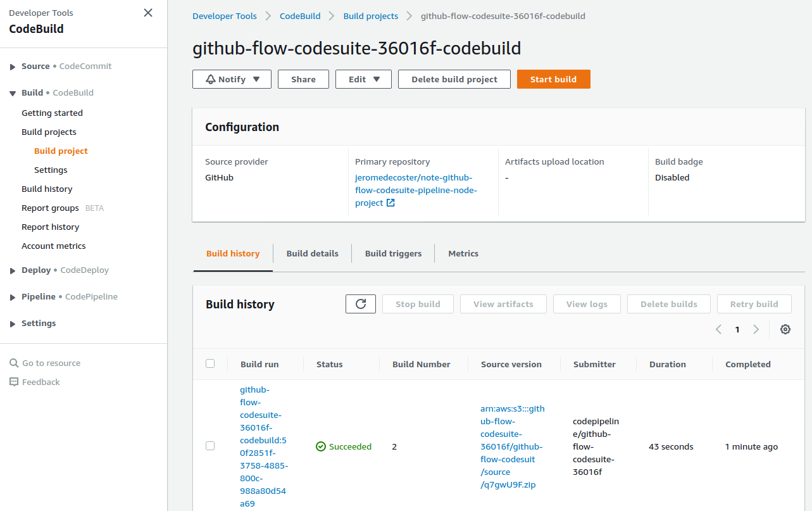Click the green Succeeded status icon
This screenshot has height=511, width=812.
pyautogui.click(x=321, y=446)
